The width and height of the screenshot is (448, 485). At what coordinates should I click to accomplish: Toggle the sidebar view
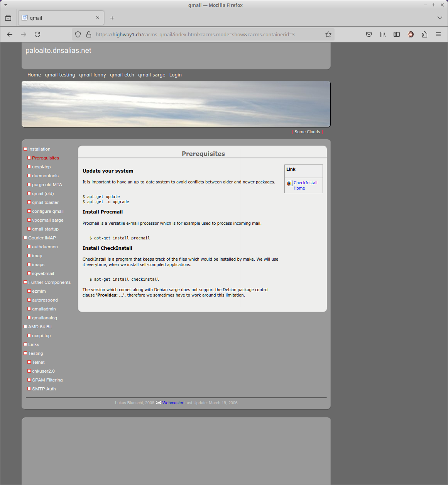397,34
